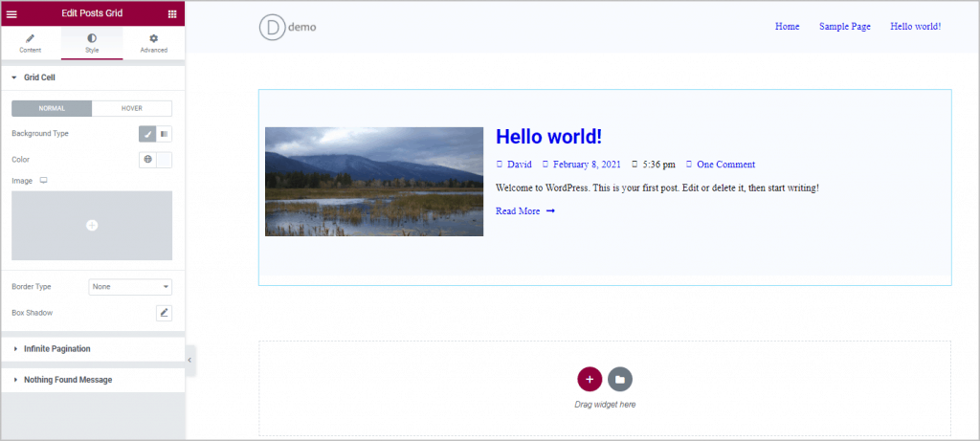
Task: Open template library folder button
Action: tap(620, 379)
